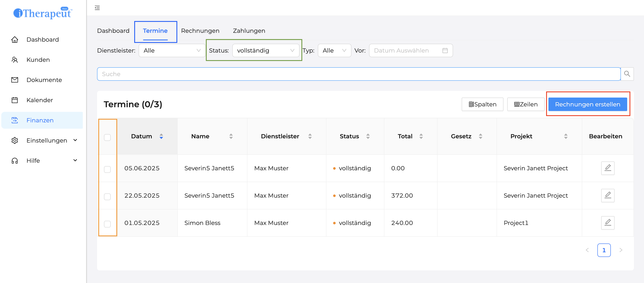644x283 pixels.
Task: Open the Spalten column options
Action: 482,104
